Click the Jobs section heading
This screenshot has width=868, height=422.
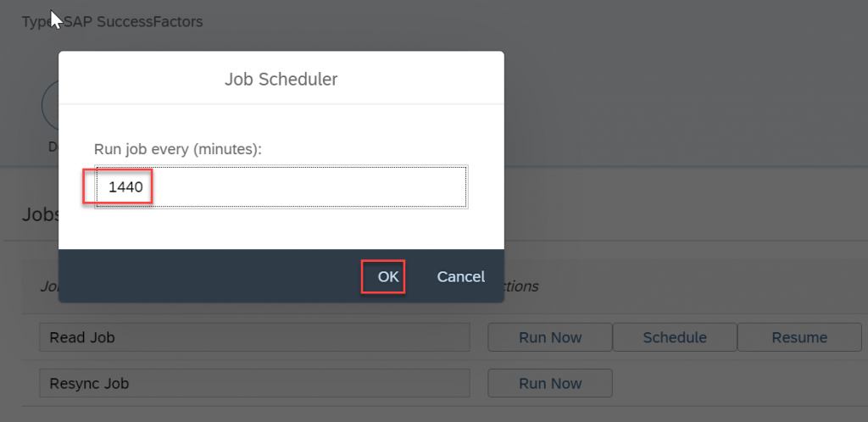[40, 214]
